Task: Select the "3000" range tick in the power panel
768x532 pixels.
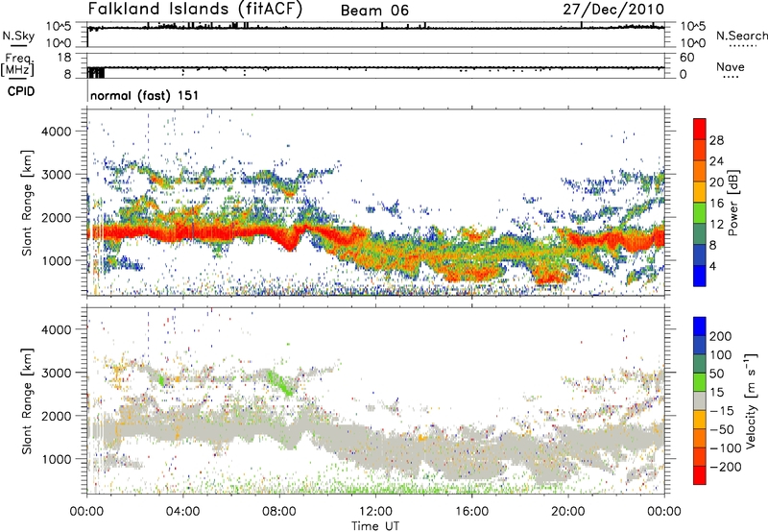Action: [x=56, y=175]
